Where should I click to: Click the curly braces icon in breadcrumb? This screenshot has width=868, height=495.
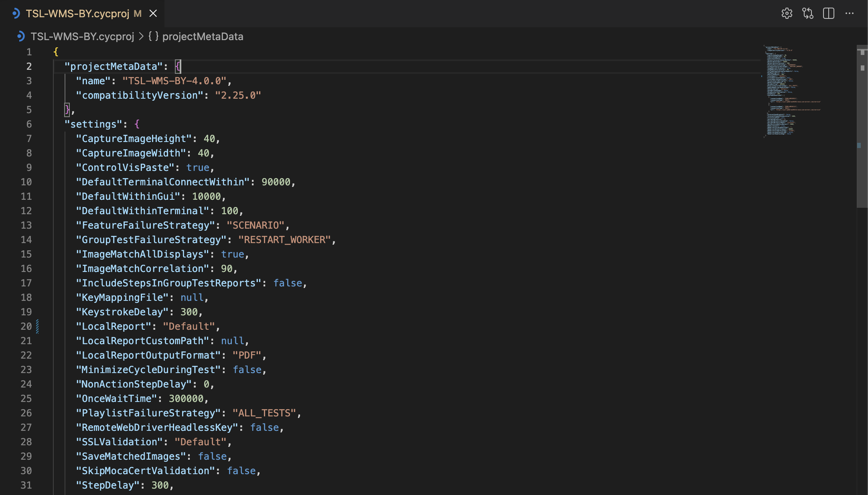(153, 37)
